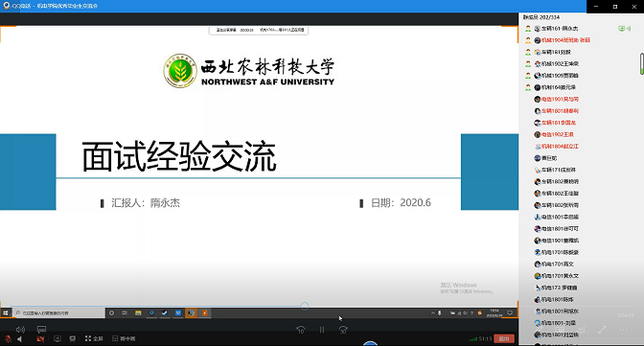Screen dimensions: 644x346
Task: Open the Windows Start button in the shared screen
Action: tap(6, 313)
